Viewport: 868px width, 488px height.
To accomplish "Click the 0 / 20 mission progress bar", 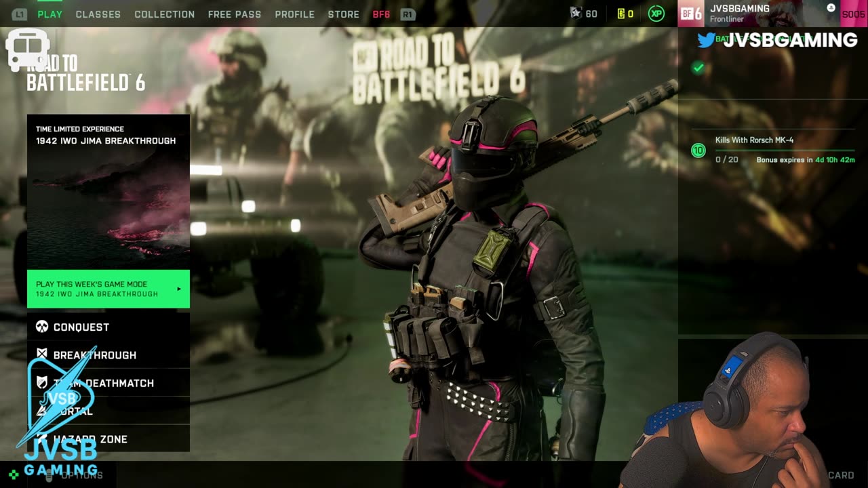I will (785, 150).
